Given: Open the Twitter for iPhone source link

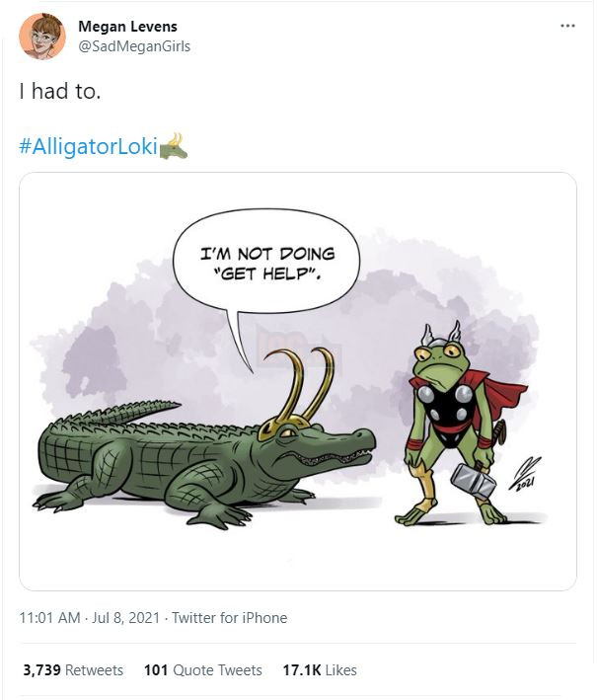Looking at the screenshot, I should [x=229, y=618].
